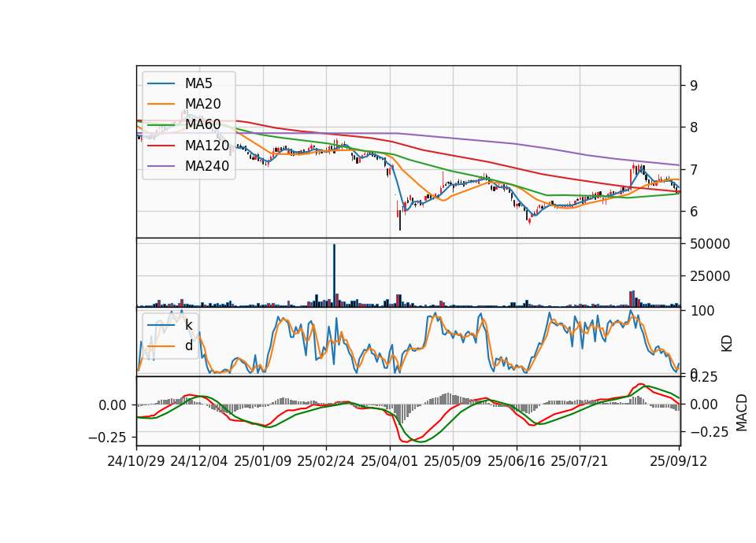The image size is (756, 543).
Task: Click the price axis value 6
Action: [x=694, y=212]
